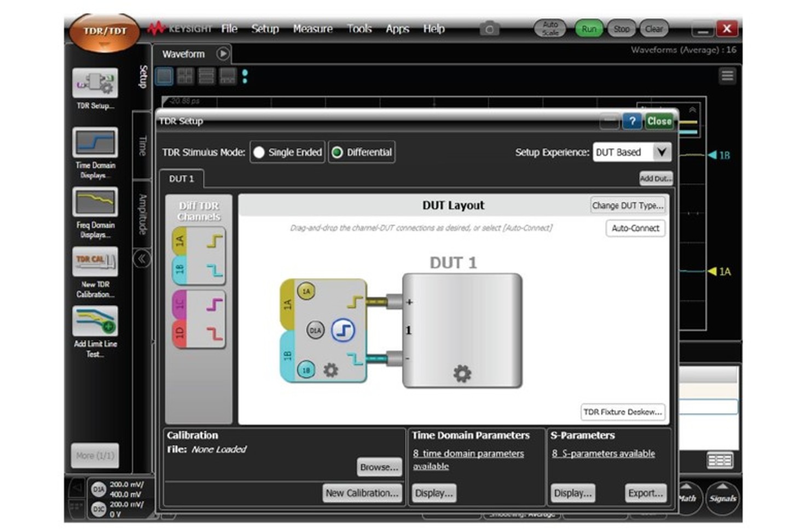
Task: Open the Tools menu
Action: [x=360, y=28]
